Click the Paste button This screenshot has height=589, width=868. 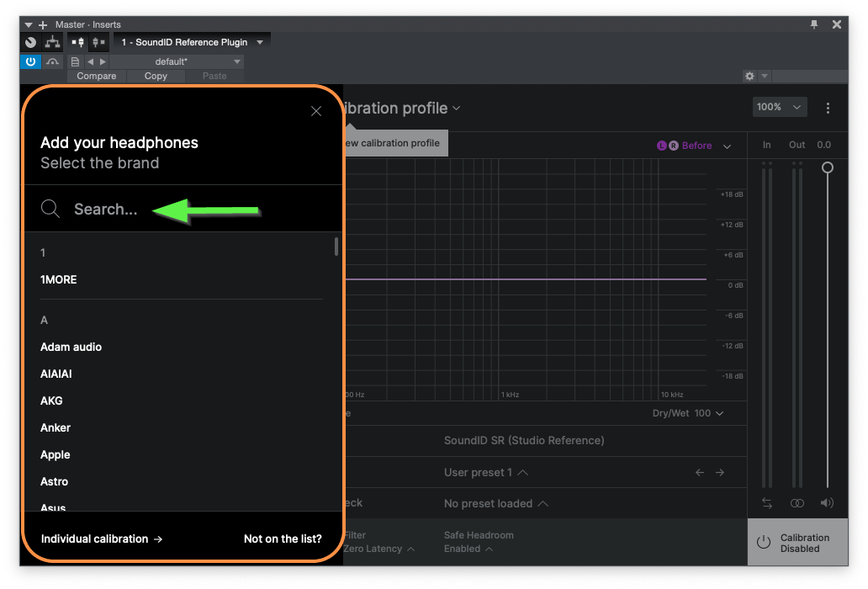click(x=214, y=76)
